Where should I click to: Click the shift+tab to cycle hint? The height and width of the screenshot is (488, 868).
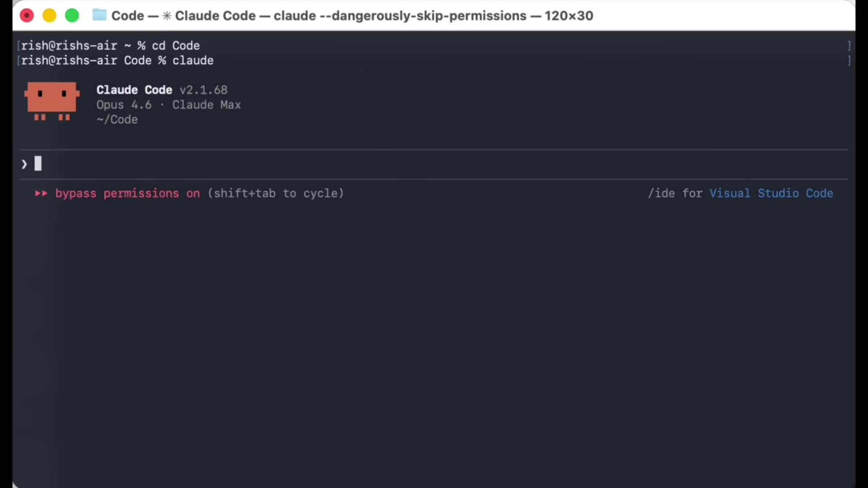tap(276, 193)
